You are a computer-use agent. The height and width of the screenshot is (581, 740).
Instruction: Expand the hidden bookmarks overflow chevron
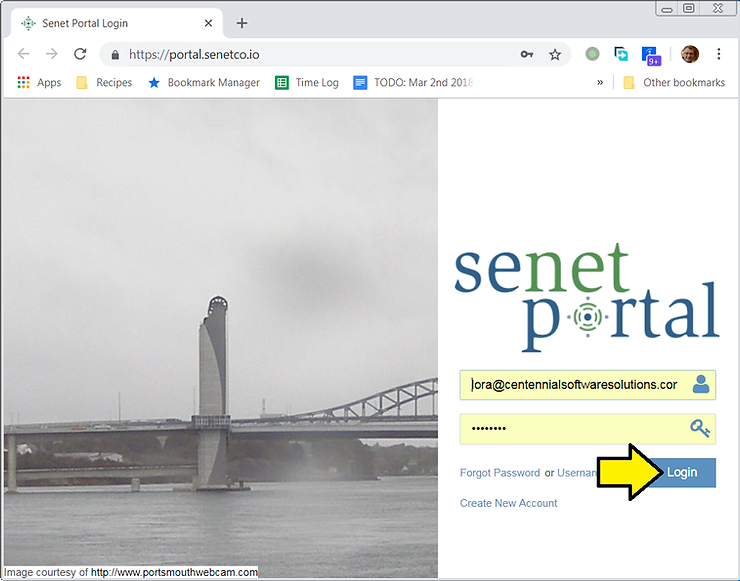click(x=600, y=83)
